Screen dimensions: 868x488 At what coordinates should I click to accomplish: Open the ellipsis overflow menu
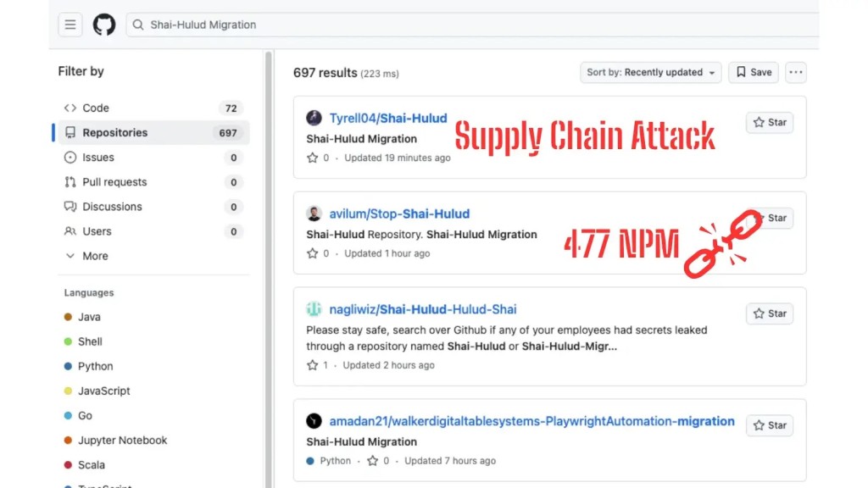click(x=795, y=73)
